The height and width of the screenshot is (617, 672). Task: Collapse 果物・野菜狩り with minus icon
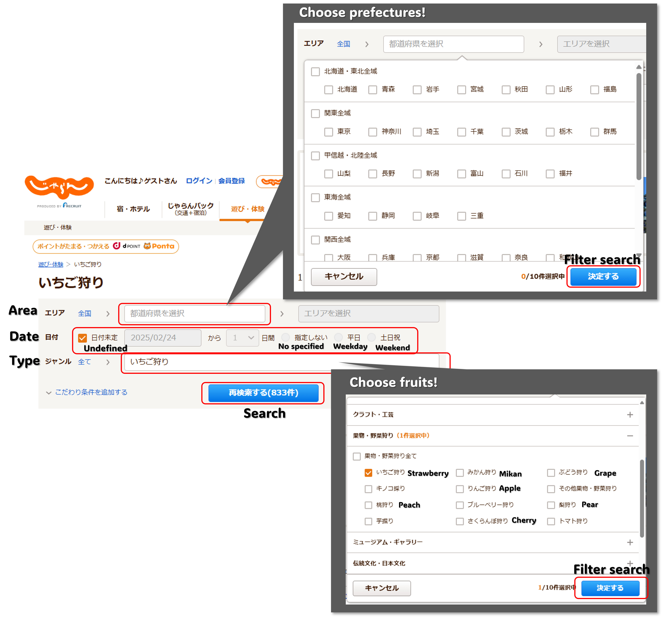coord(630,436)
